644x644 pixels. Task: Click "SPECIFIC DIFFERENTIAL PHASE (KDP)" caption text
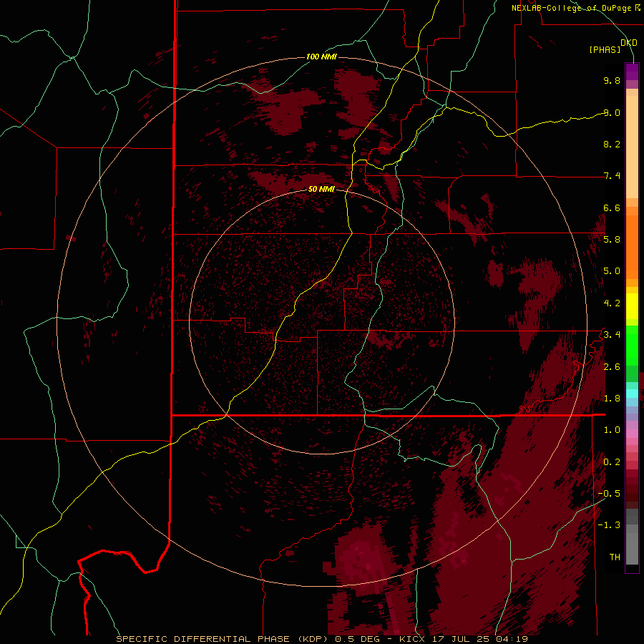coord(222,639)
